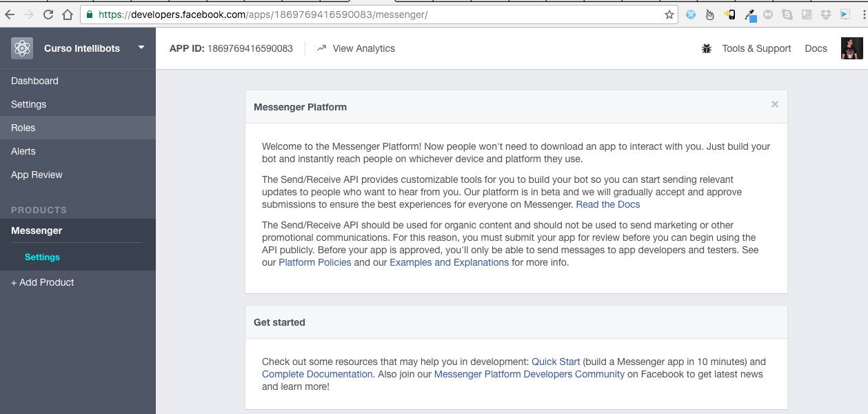
Task: Click the flame-shaped extension icon
Action: 709,14
